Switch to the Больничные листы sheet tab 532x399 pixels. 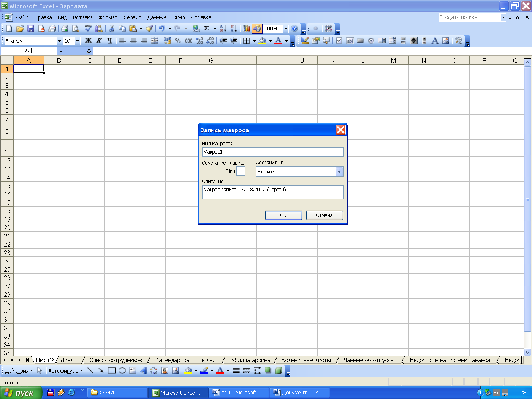[306, 360]
